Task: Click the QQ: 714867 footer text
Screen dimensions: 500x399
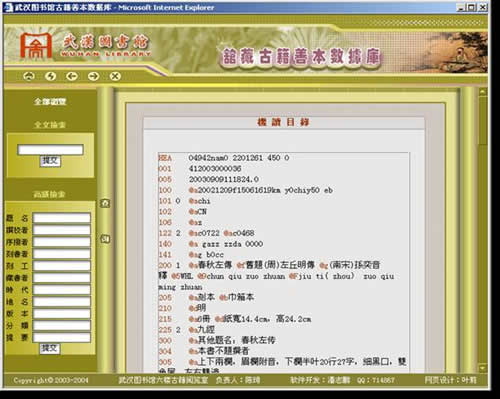Action: 376,380
